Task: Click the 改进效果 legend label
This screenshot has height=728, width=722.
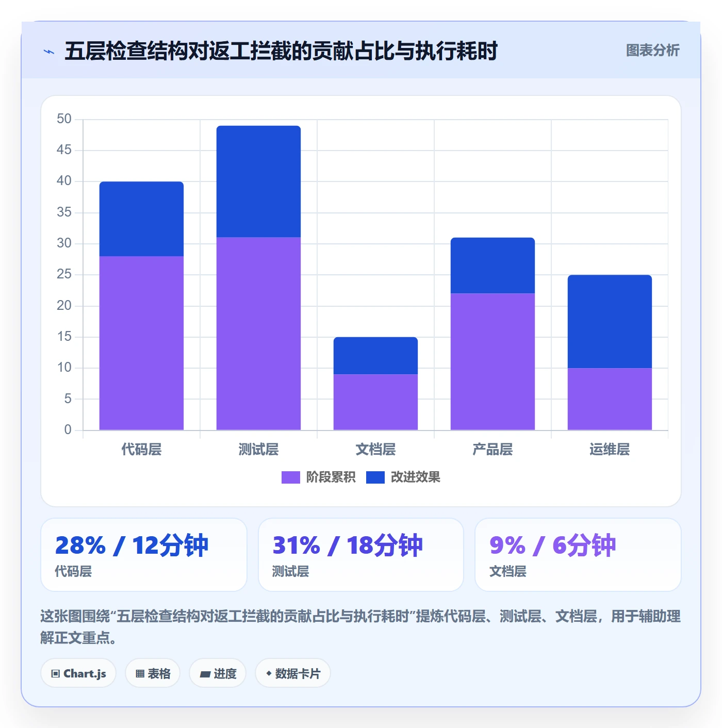Action: pyautogui.click(x=415, y=477)
